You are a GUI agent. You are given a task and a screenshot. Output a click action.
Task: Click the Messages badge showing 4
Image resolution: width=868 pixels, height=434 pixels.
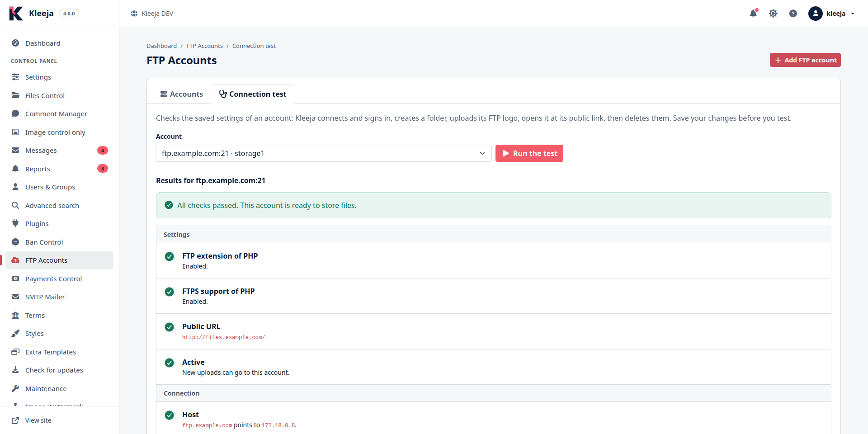pyautogui.click(x=103, y=151)
